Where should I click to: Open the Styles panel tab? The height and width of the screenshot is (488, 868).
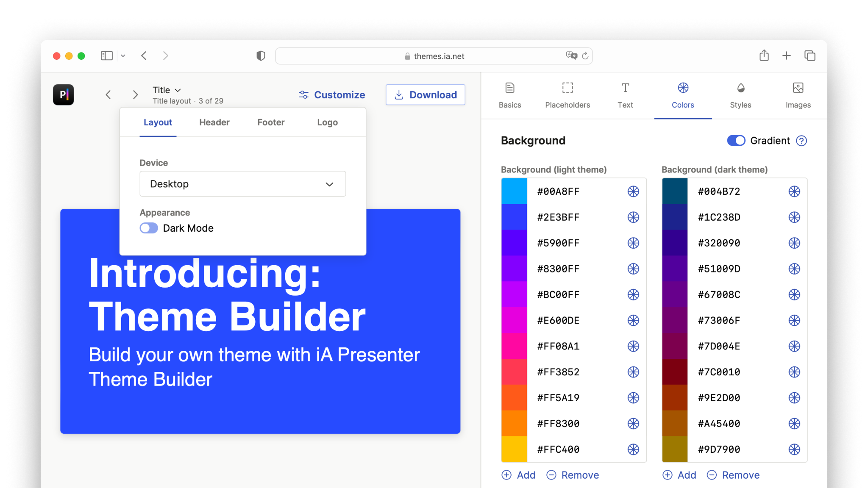(740, 96)
